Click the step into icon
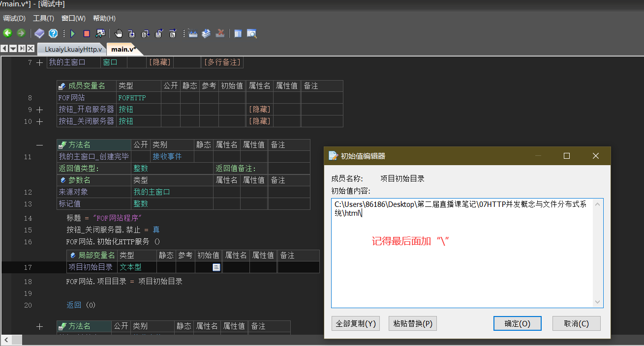The image size is (644, 346). [x=132, y=33]
